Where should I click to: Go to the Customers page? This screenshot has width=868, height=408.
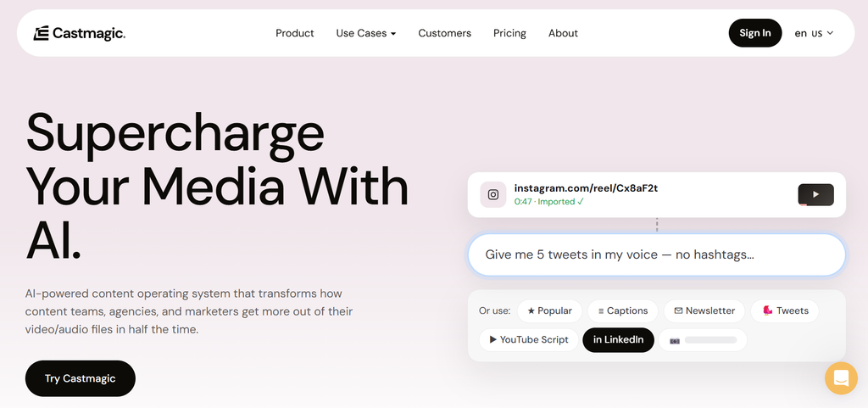coord(444,33)
